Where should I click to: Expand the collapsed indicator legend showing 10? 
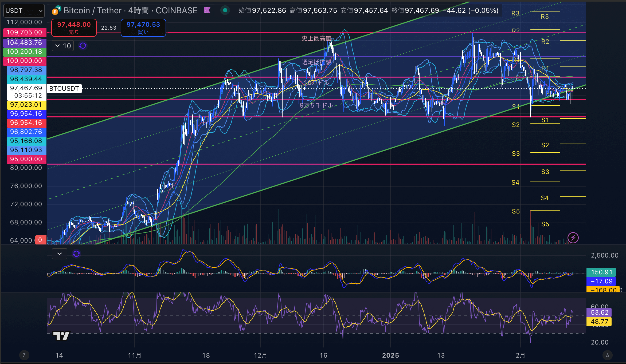pyautogui.click(x=63, y=46)
